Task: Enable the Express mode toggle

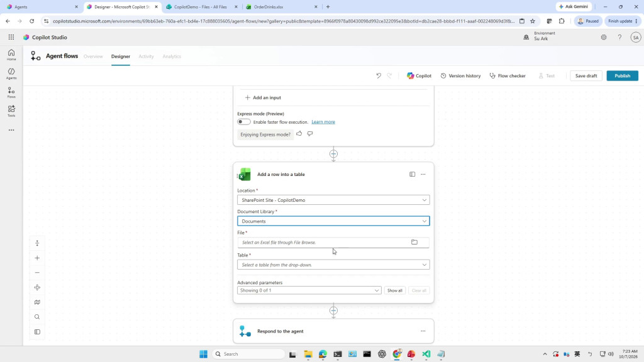Action: click(243, 122)
